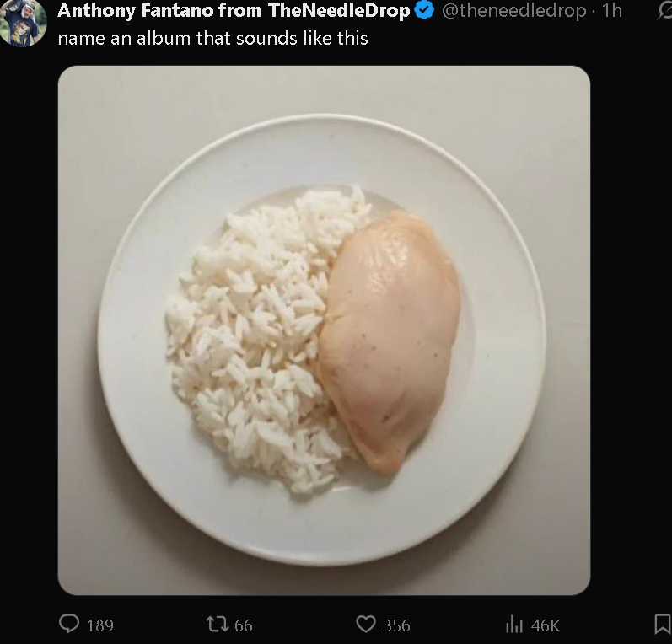The width and height of the screenshot is (672, 644).
Task: Open Anthony Fantano's profile avatar
Action: (24, 23)
